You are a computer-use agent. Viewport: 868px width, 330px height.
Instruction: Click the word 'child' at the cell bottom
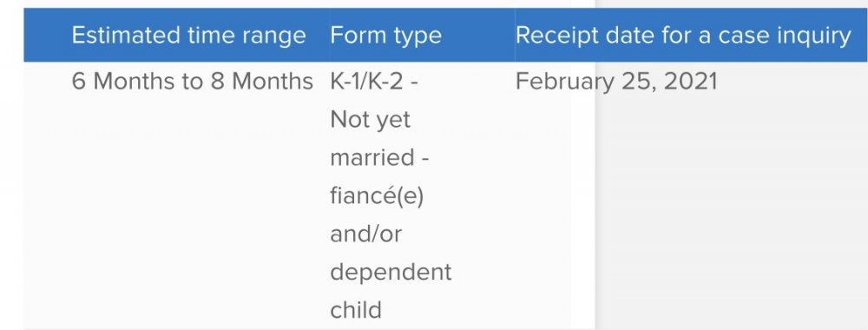pyautogui.click(x=356, y=309)
